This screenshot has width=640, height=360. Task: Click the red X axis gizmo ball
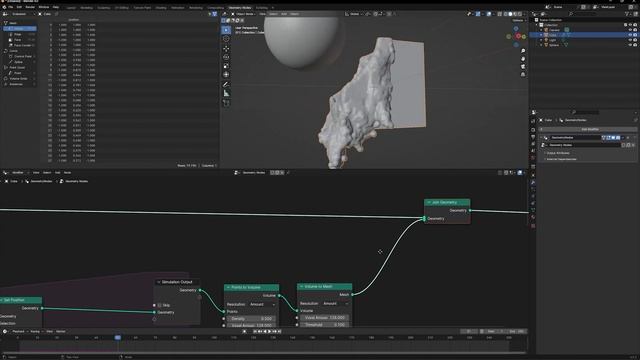point(518,36)
